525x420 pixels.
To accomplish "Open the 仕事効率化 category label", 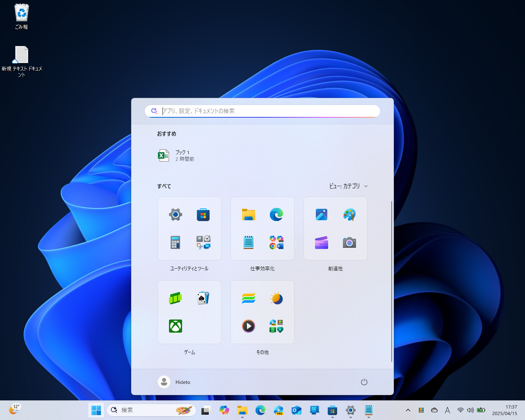I will click(262, 269).
